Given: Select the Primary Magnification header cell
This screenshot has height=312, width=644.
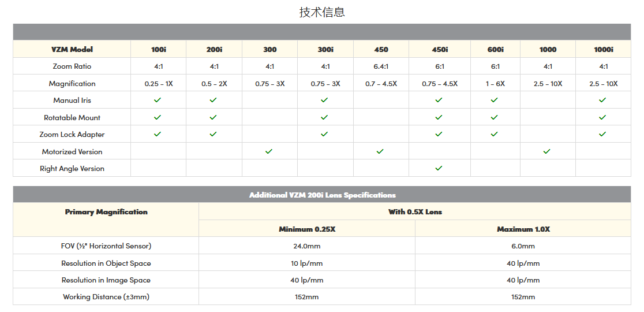Looking at the screenshot, I should coord(106,212).
